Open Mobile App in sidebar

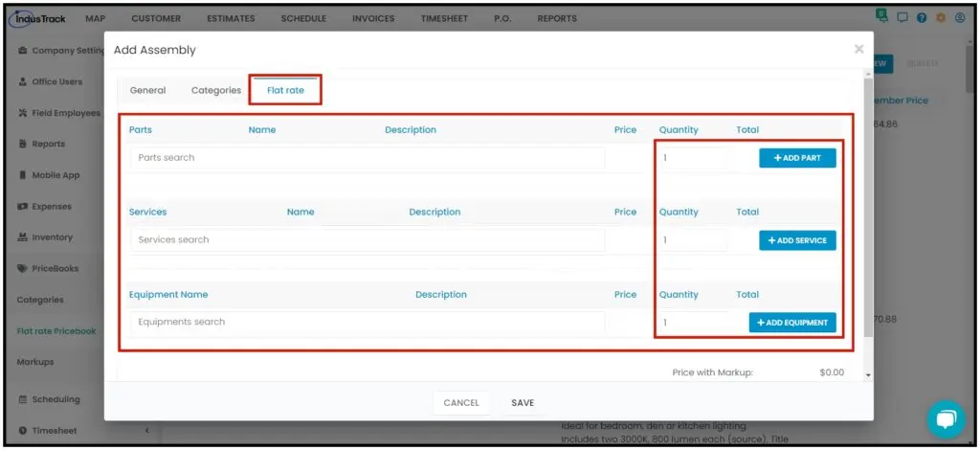(50, 175)
